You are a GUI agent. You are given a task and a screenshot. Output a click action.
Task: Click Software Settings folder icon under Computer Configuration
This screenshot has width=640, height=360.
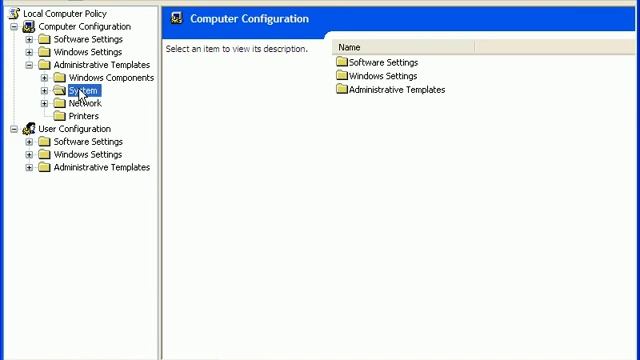point(44,39)
